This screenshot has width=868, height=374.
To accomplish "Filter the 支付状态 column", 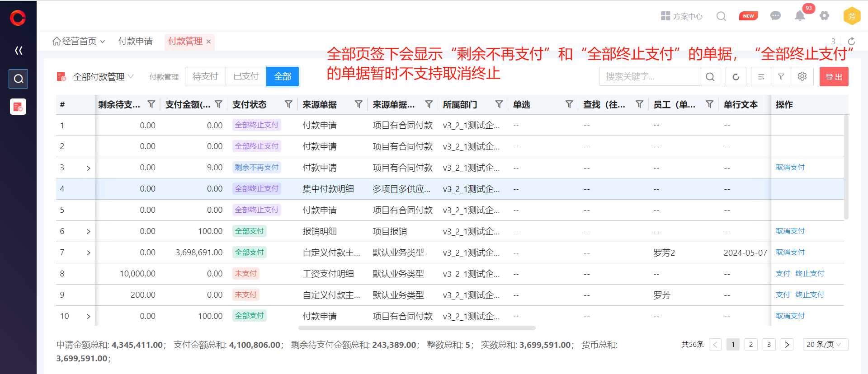I will point(288,104).
